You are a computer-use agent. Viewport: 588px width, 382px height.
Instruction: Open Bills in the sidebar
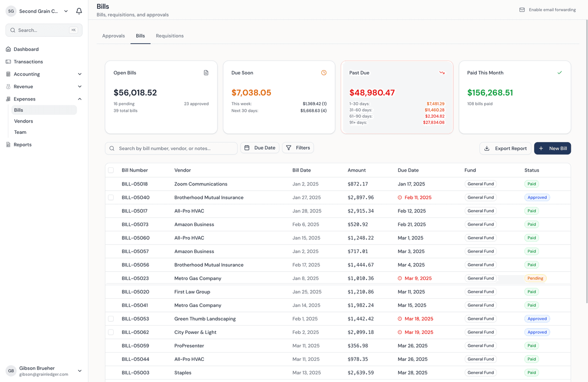44,110
